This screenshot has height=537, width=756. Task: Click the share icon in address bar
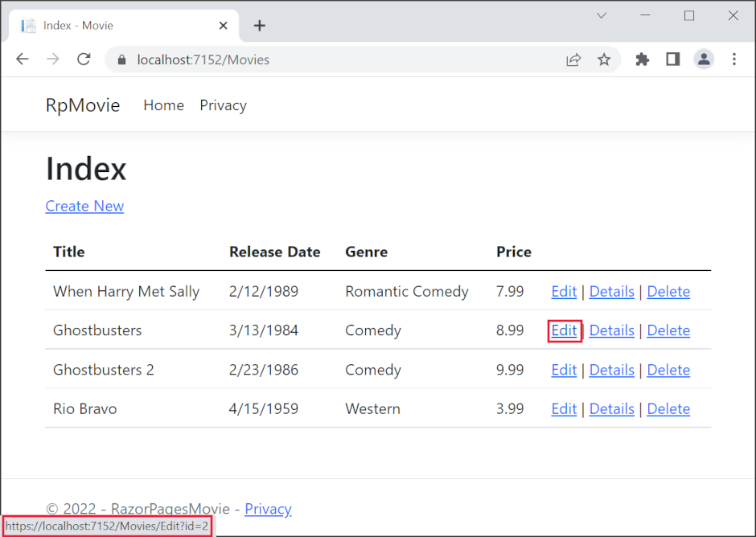coord(573,59)
